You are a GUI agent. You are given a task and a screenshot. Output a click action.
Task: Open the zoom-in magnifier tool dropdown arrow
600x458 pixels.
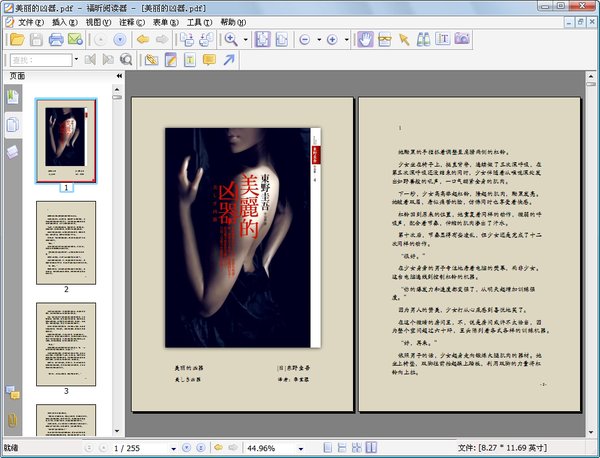pyautogui.click(x=245, y=39)
